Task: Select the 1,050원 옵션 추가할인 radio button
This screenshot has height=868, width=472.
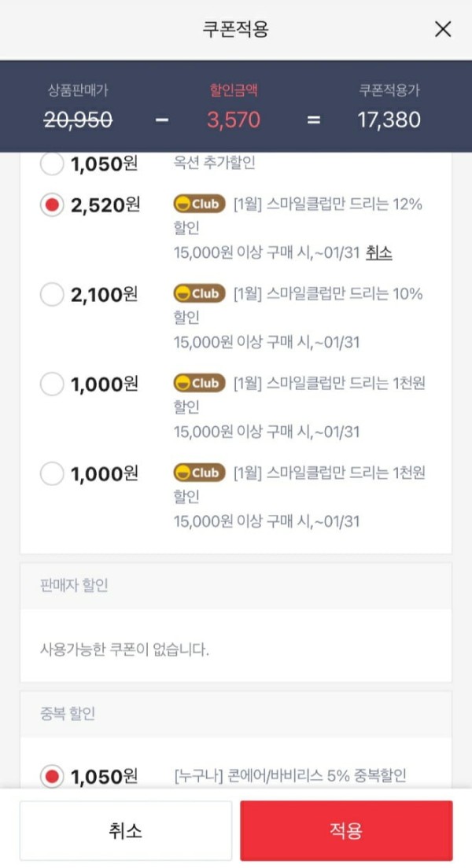Action: (x=51, y=164)
